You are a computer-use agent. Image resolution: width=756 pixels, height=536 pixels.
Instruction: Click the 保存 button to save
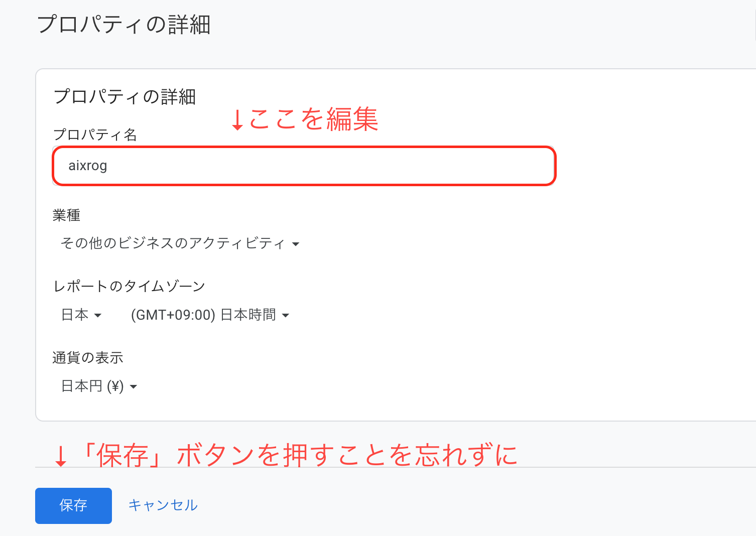tap(73, 505)
